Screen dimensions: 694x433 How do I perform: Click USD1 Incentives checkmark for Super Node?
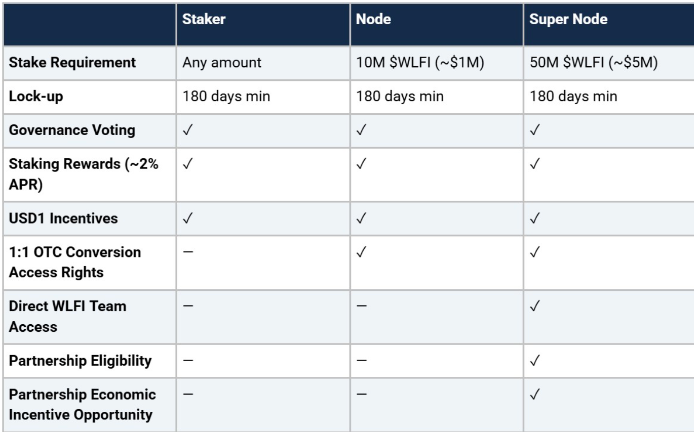pyautogui.click(x=534, y=215)
